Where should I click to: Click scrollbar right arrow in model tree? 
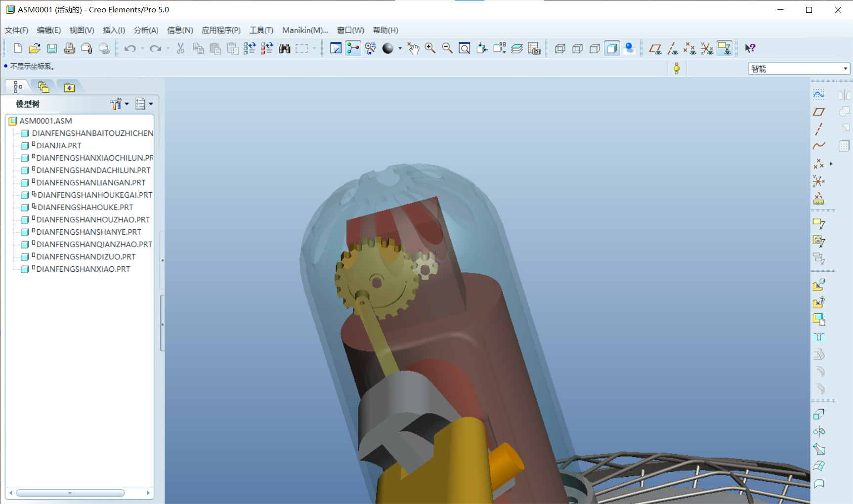[148, 493]
